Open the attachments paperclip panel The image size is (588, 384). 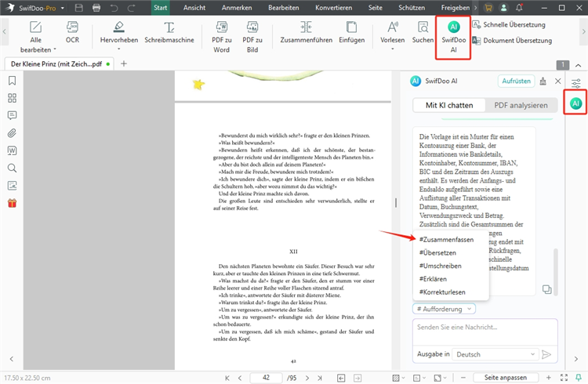point(12,133)
